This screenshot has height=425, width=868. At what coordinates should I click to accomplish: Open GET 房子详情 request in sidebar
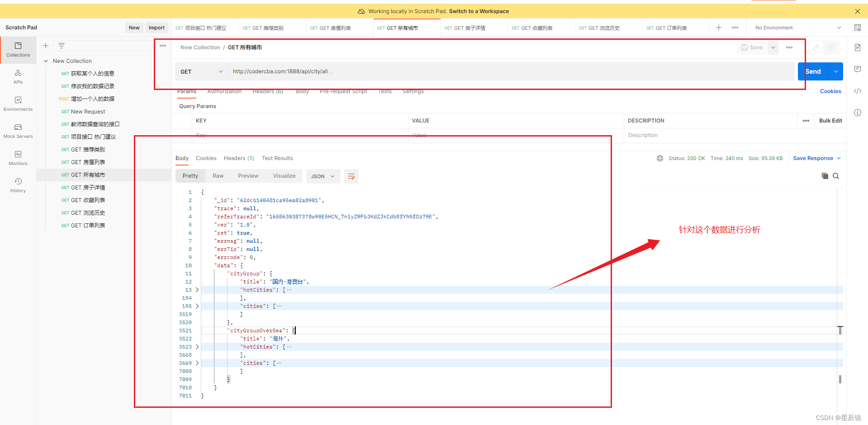(x=88, y=188)
